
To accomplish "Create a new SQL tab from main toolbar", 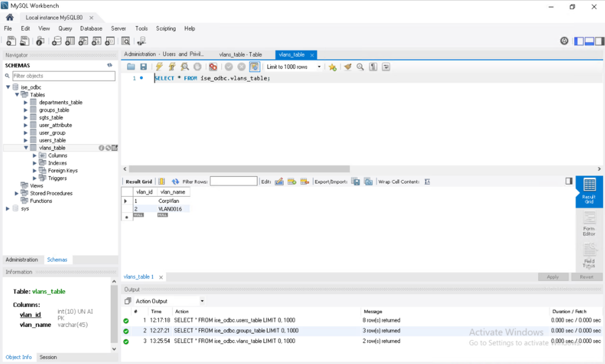I will pos(11,41).
